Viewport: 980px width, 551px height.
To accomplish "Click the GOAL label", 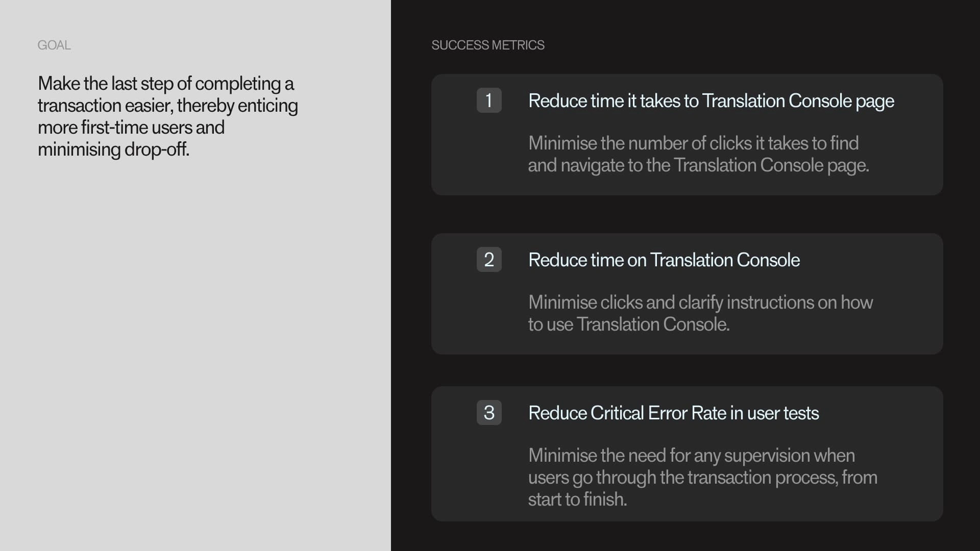I will pos(54,45).
